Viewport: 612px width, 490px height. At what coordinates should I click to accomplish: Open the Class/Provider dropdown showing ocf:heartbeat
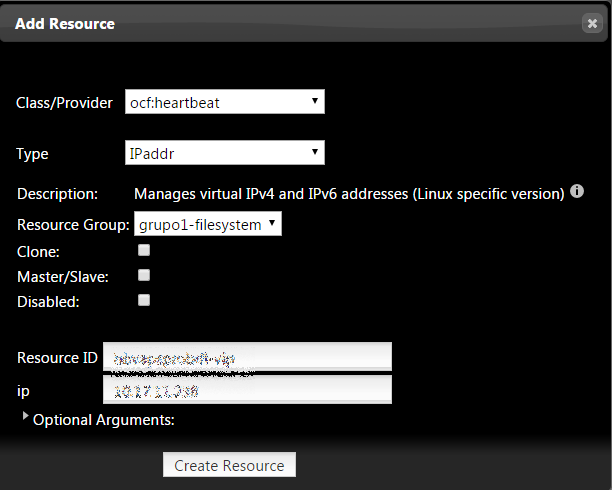[x=225, y=102]
